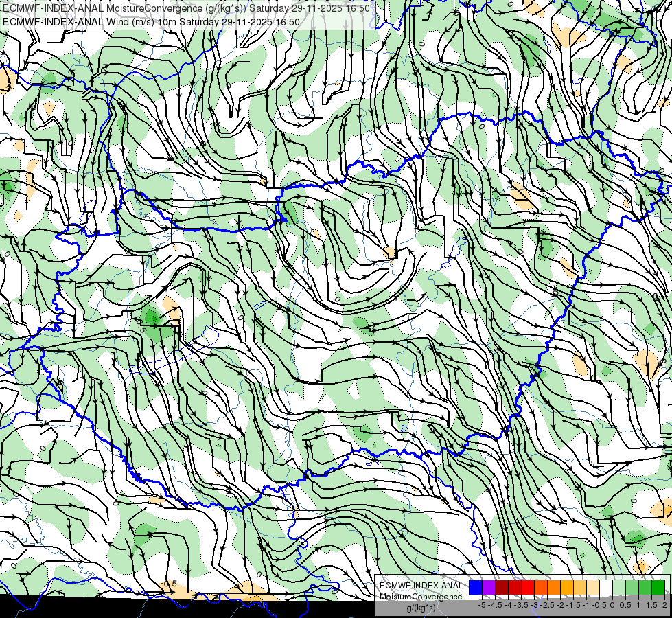Click the -5 tick label on legend
672x618 pixels.
click(482, 605)
